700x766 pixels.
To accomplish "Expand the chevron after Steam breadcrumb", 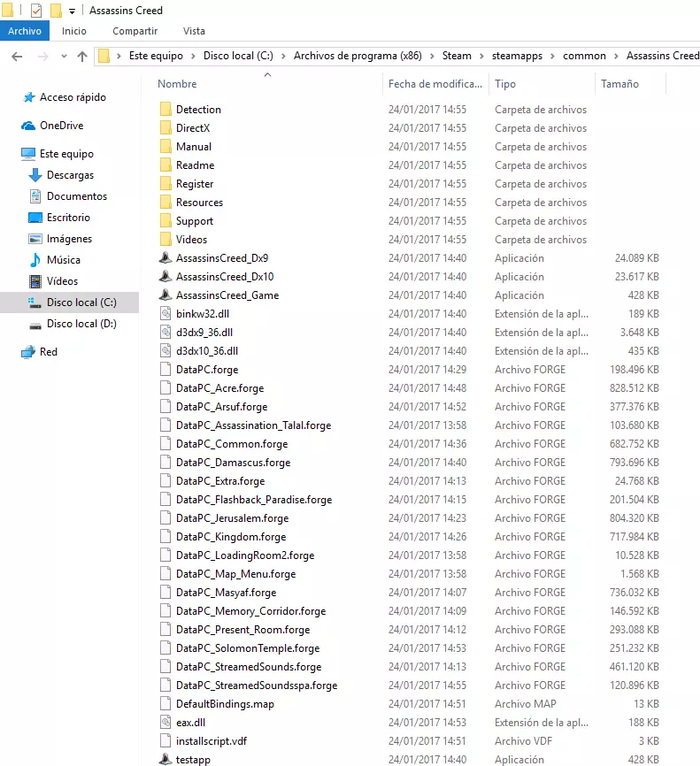I will (481, 57).
